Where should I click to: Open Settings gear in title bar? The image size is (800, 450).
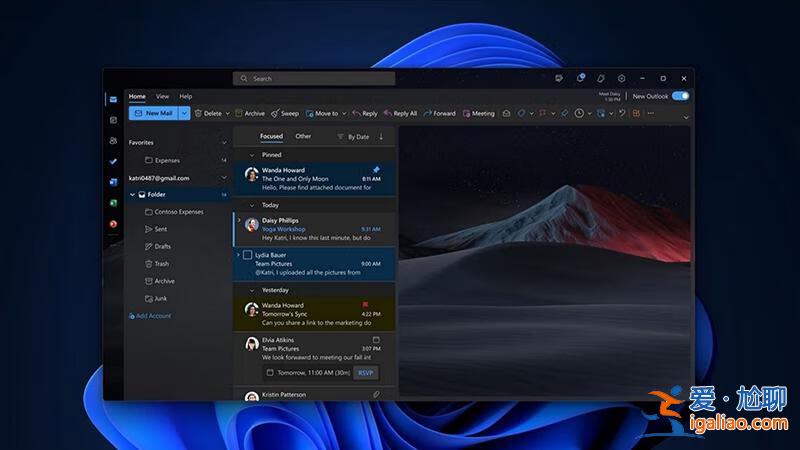coord(621,78)
